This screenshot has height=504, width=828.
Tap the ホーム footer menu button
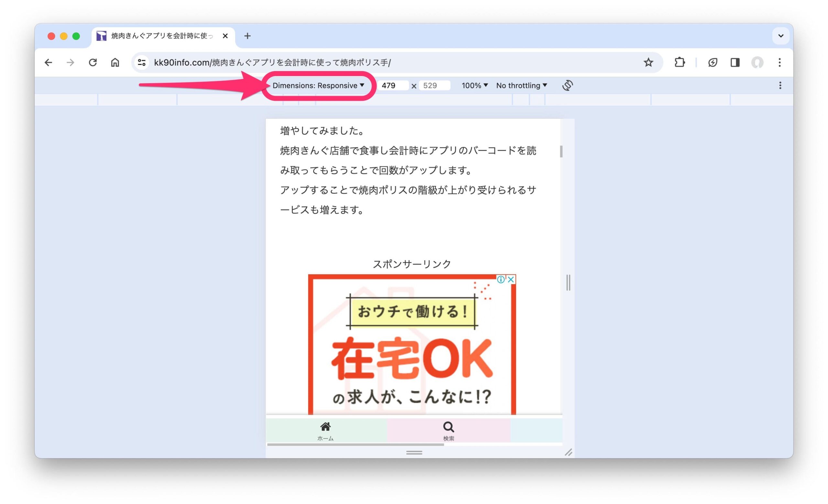coord(325,431)
